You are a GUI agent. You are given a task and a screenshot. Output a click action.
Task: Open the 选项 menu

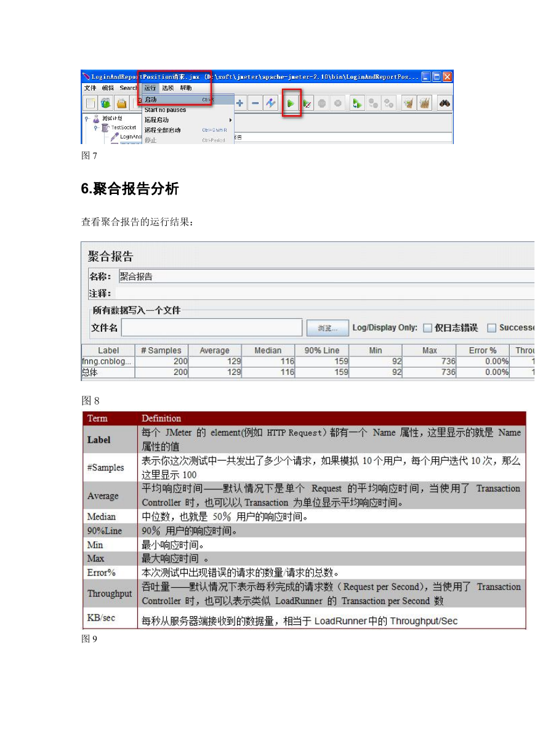point(168,88)
